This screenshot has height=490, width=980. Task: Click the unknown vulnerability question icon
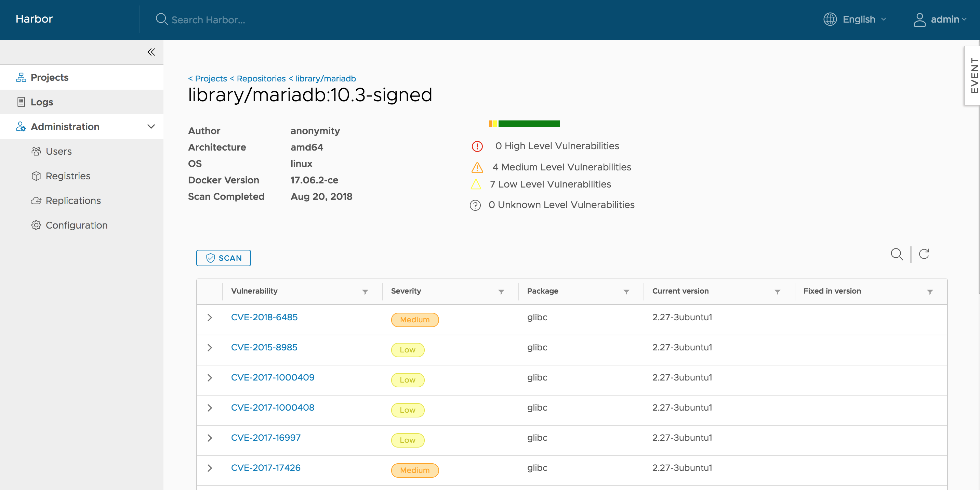click(x=475, y=205)
